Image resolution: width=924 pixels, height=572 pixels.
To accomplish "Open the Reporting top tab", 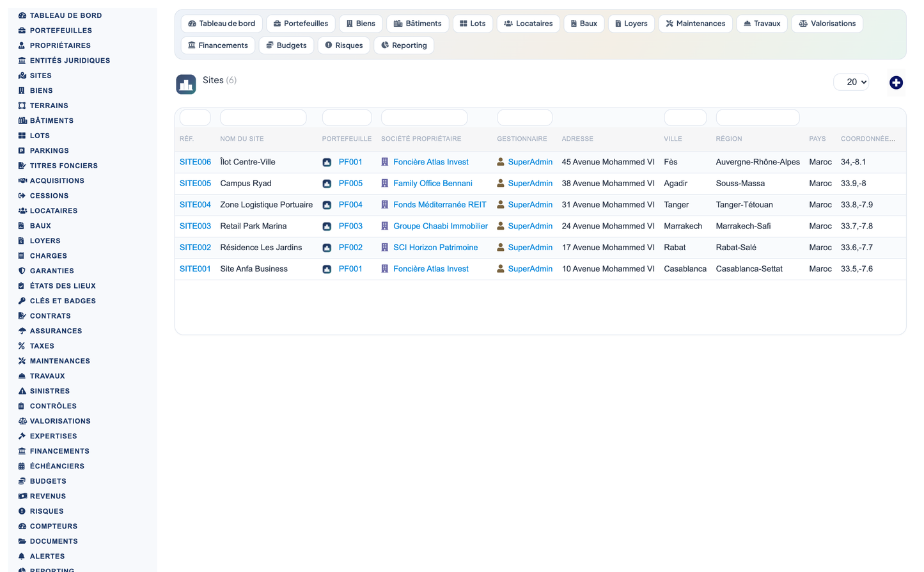I will 403,45.
